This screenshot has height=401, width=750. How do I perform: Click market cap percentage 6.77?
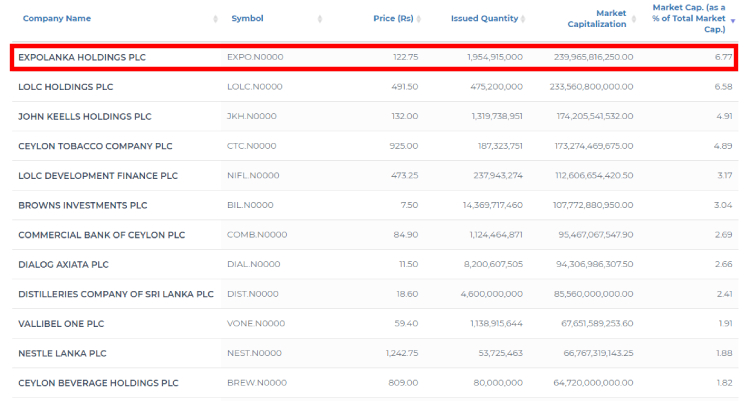click(x=724, y=57)
